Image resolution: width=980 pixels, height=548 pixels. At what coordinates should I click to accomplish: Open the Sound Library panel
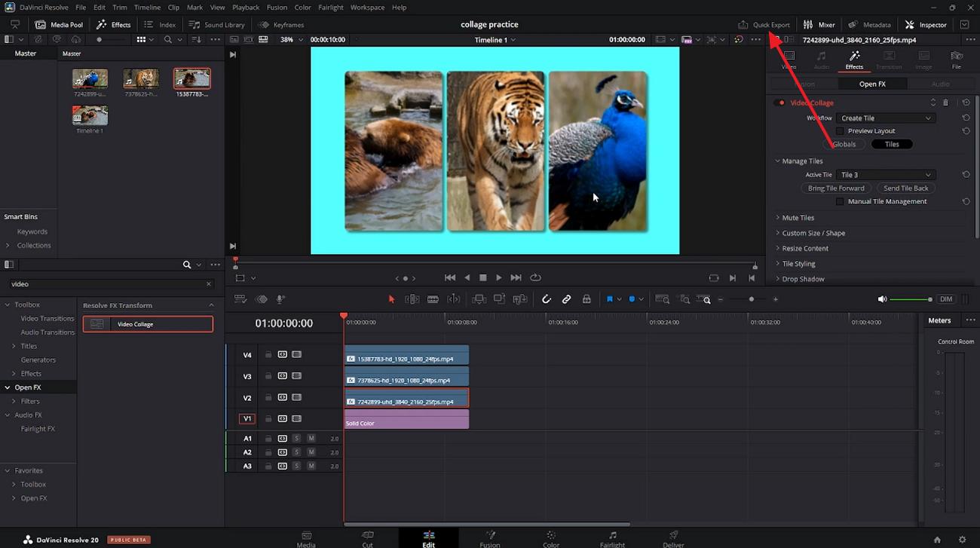216,24
